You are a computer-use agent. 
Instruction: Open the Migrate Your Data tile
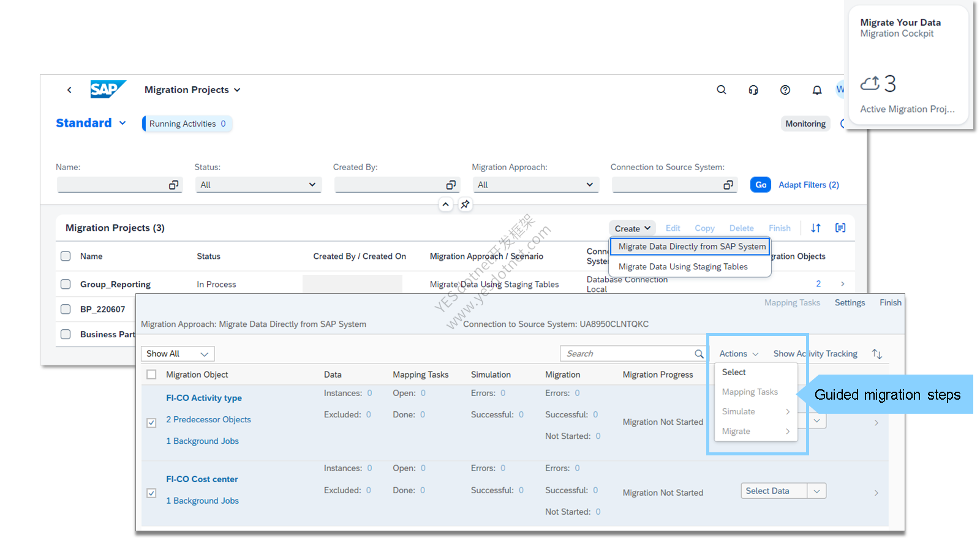[x=908, y=66]
